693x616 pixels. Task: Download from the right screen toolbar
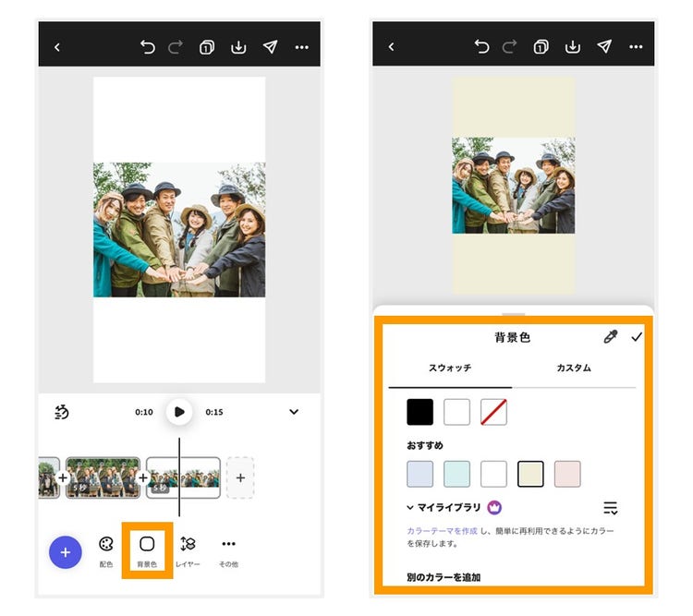573,46
